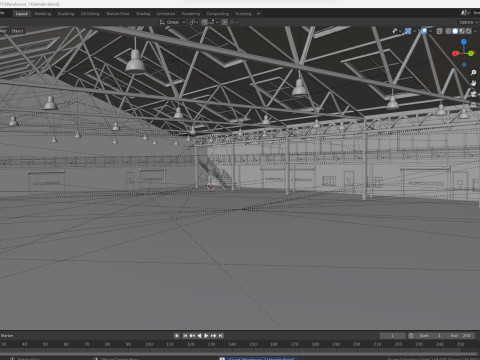Toggle the snapping magnet button
Screen dimensions: 480x360
coord(204,22)
